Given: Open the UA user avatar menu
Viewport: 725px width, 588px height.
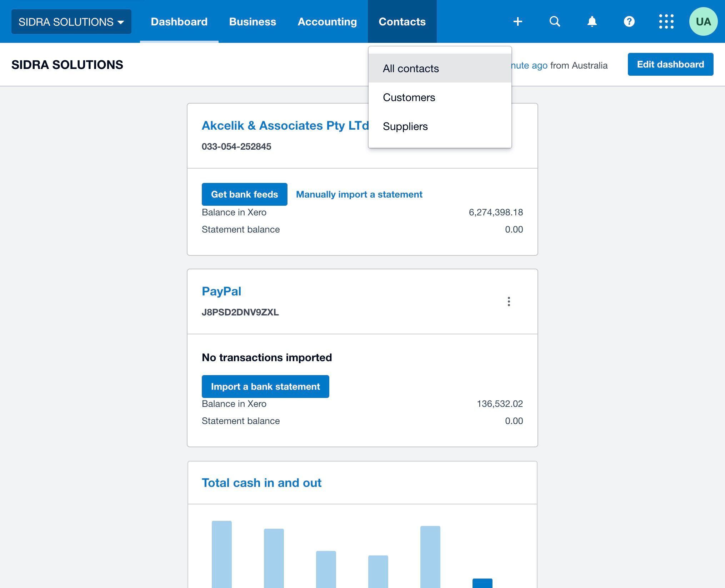Looking at the screenshot, I should 703,21.
